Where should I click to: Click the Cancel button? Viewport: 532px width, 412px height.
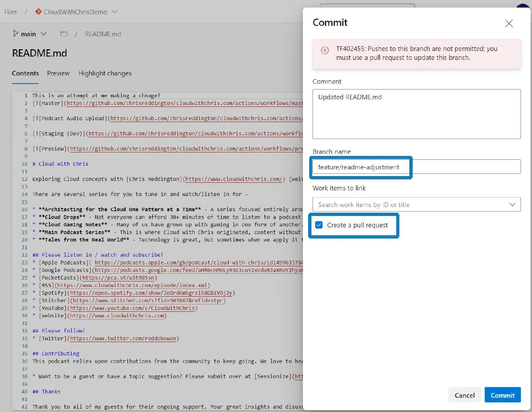tap(464, 395)
